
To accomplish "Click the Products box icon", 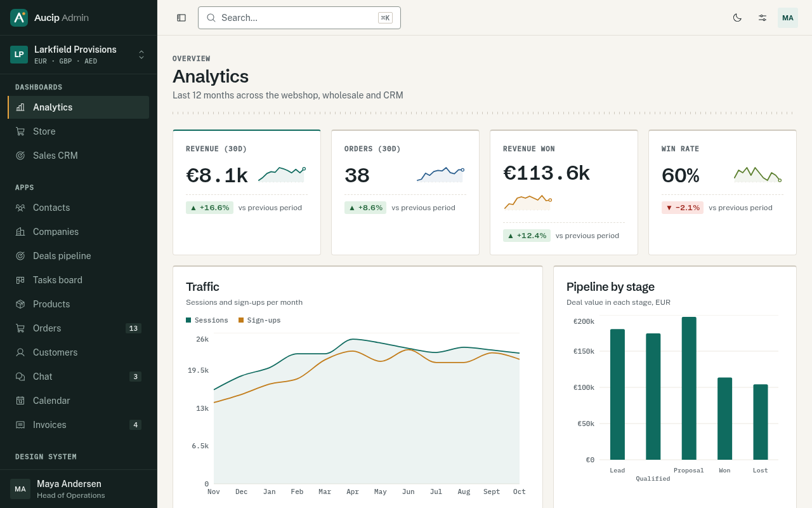I will [x=20, y=304].
